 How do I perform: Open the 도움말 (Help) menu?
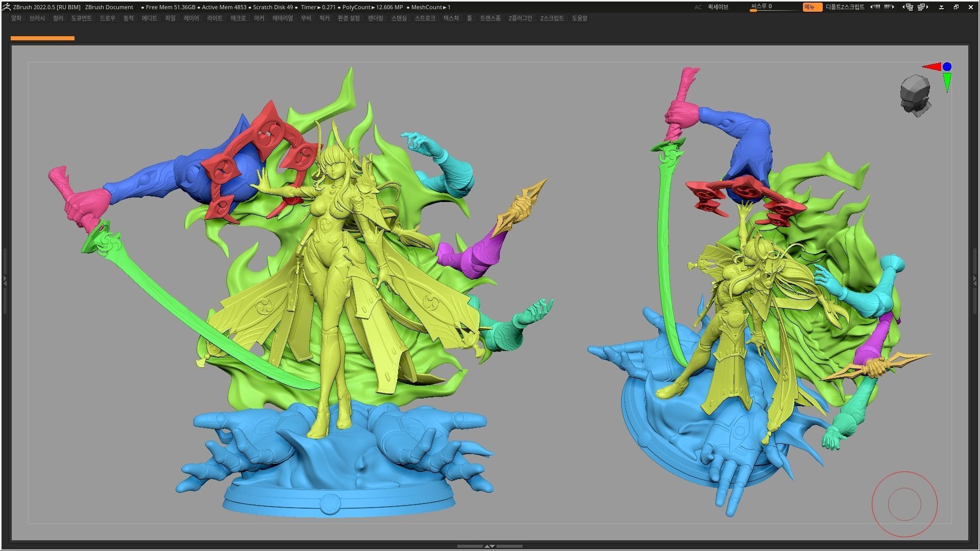(x=580, y=18)
